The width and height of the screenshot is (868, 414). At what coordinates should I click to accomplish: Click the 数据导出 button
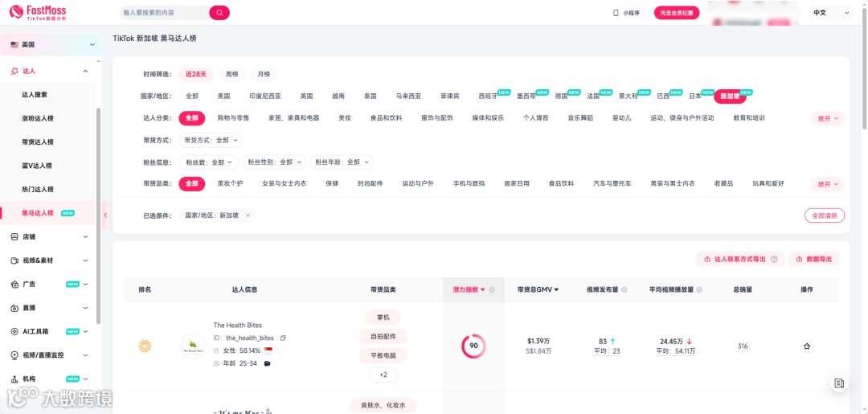point(813,259)
